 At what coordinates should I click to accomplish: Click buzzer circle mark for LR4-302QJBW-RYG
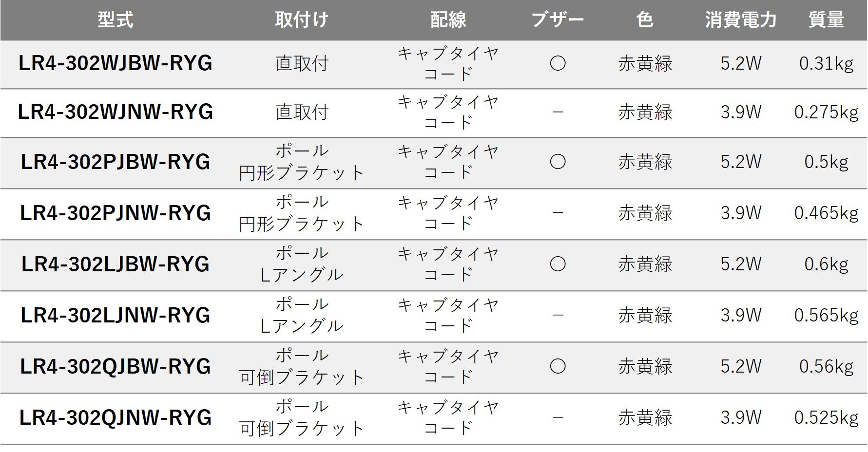pos(558,366)
